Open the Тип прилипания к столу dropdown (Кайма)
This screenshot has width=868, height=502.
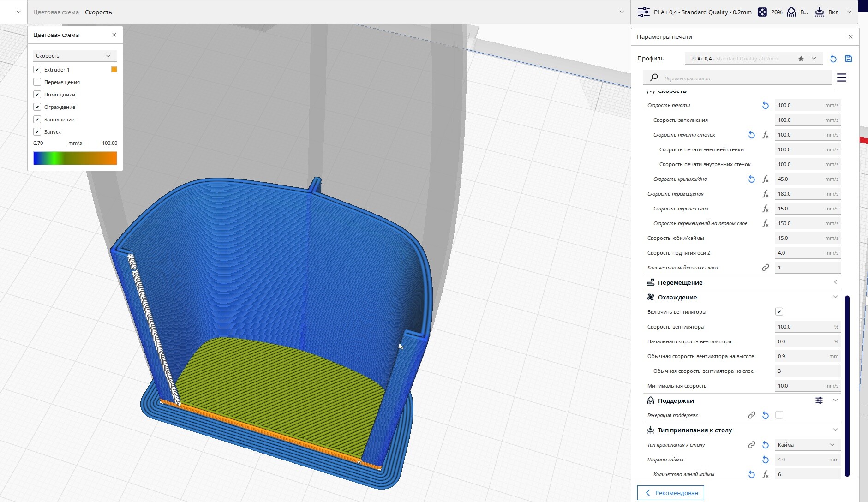[x=807, y=445]
